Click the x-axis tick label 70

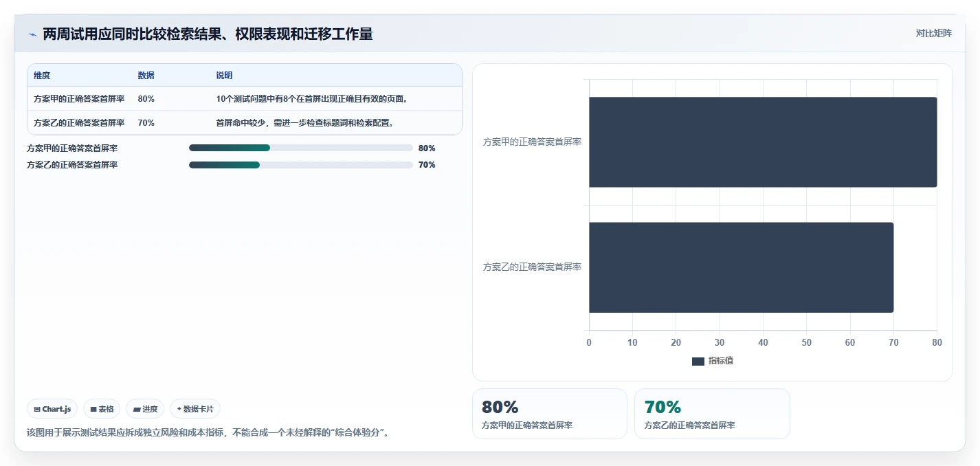893,342
